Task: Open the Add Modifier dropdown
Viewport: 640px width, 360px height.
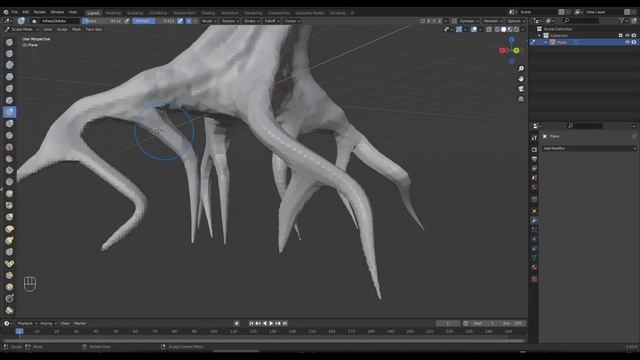Action: pyautogui.click(x=589, y=148)
